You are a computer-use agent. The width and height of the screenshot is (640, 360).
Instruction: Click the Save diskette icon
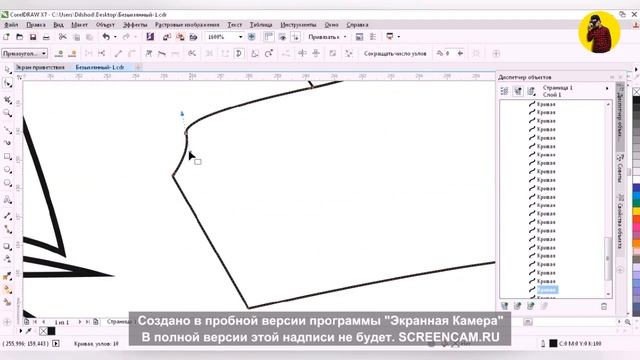[33, 37]
